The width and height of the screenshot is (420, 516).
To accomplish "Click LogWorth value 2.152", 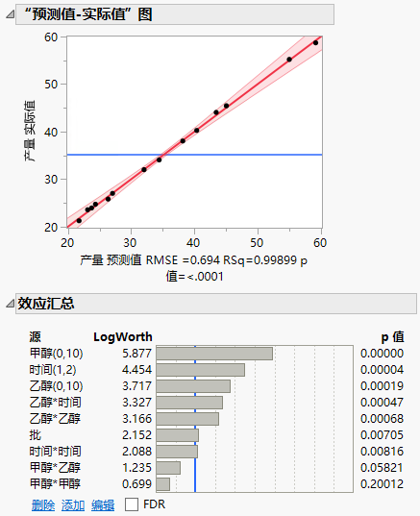I will click(x=136, y=435).
